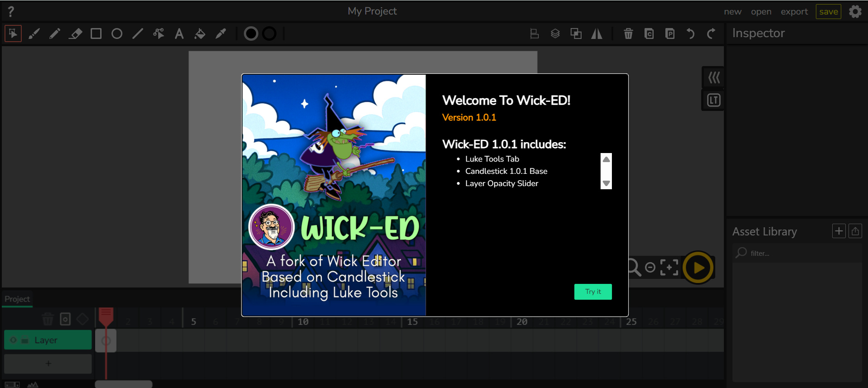Open the fill color swatch
The image size is (868, 388).
[251, 34]
